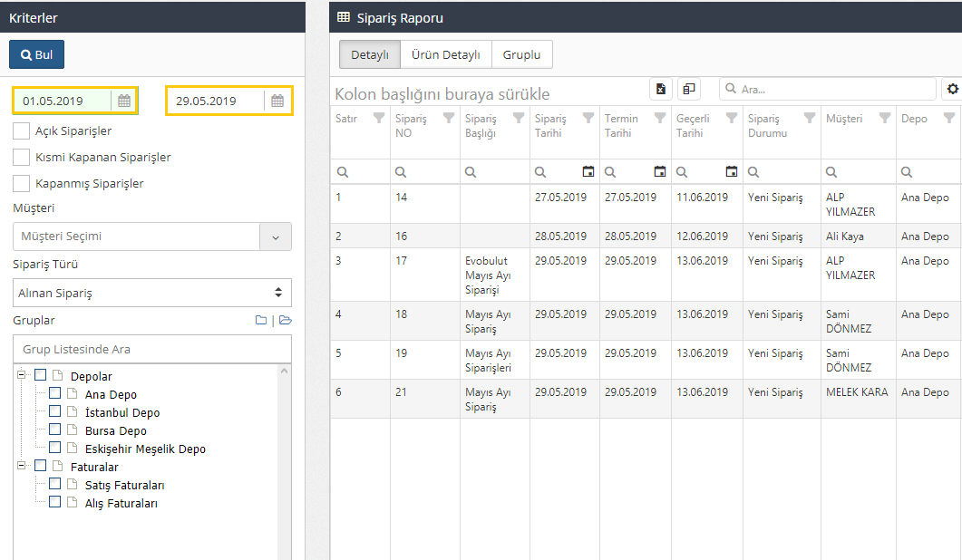Open the column chooser icon
The image size is (962, 560).
(689, 89)
